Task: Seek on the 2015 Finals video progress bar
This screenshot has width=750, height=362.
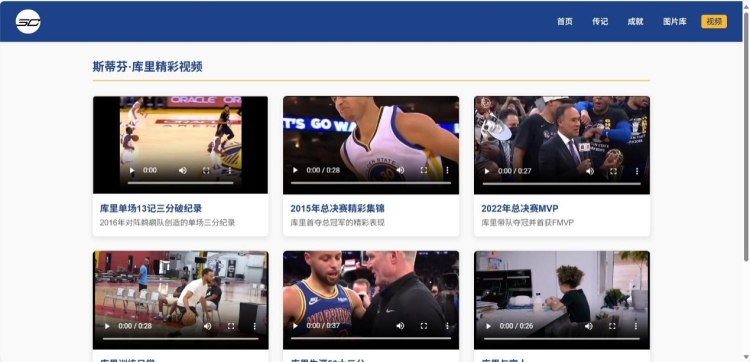Action: click(x=371, y=183)
